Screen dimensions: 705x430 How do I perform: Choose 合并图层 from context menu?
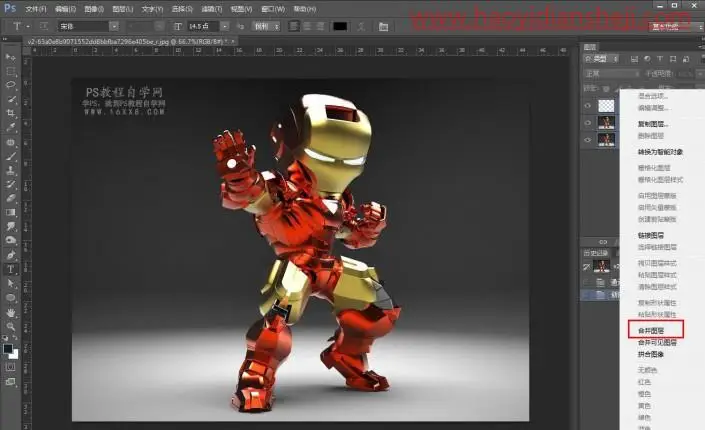tap(651, 331)
